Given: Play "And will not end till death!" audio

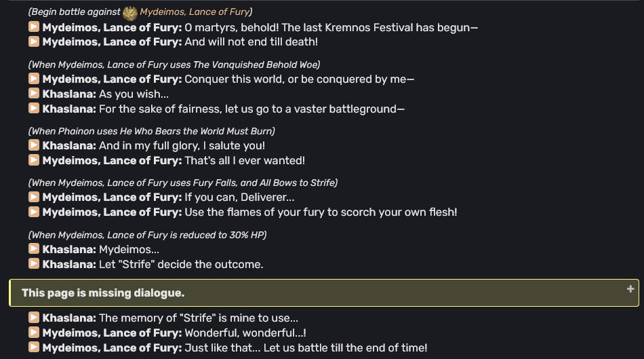Looking at the screenshot, I should tap(34, 42).
